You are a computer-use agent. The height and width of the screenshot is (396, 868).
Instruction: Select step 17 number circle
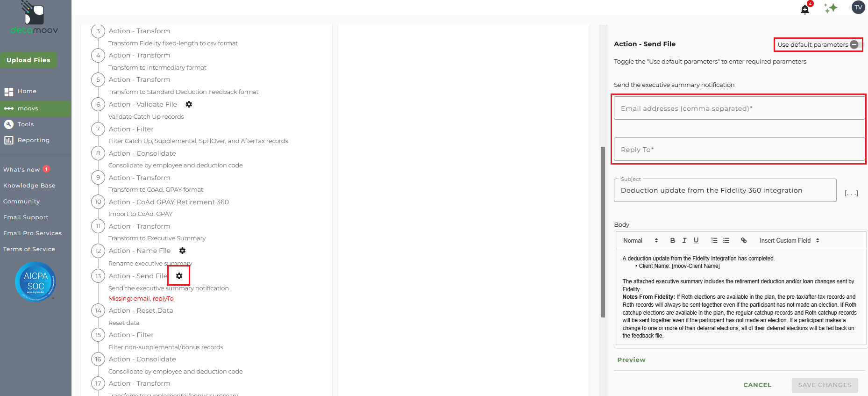point(98,383)
